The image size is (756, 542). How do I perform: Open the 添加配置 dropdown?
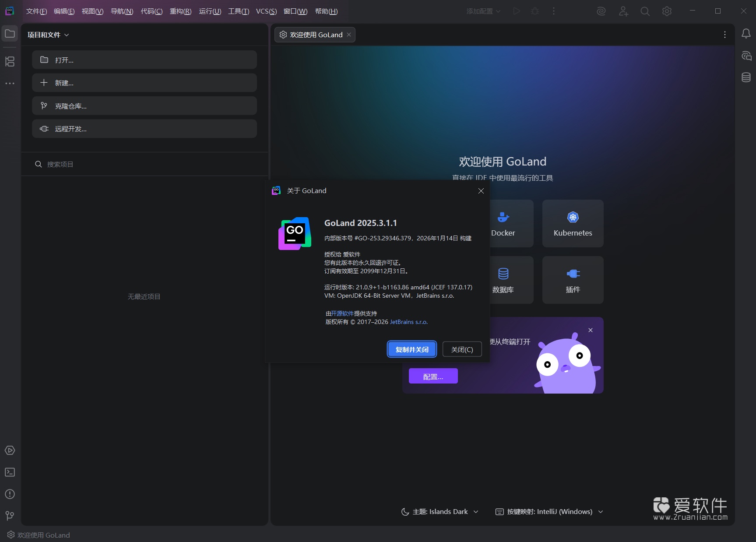point(483,11)
